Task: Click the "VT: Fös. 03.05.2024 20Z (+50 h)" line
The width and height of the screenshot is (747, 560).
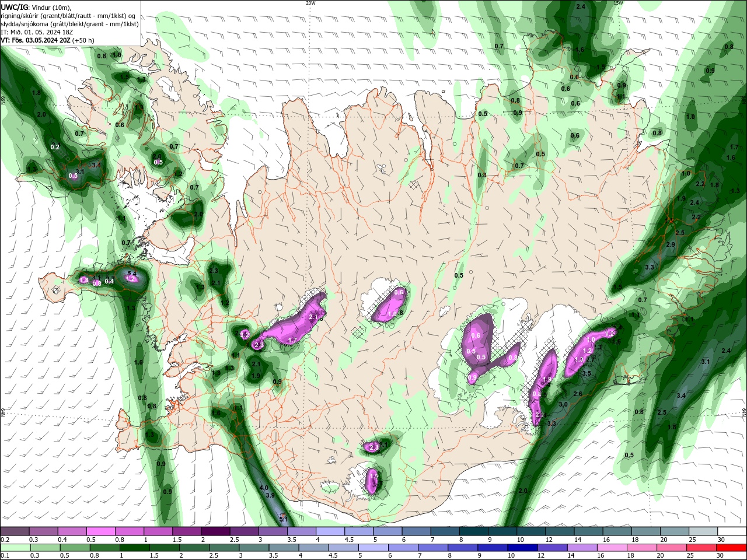Action: click(x=47, y=40)
